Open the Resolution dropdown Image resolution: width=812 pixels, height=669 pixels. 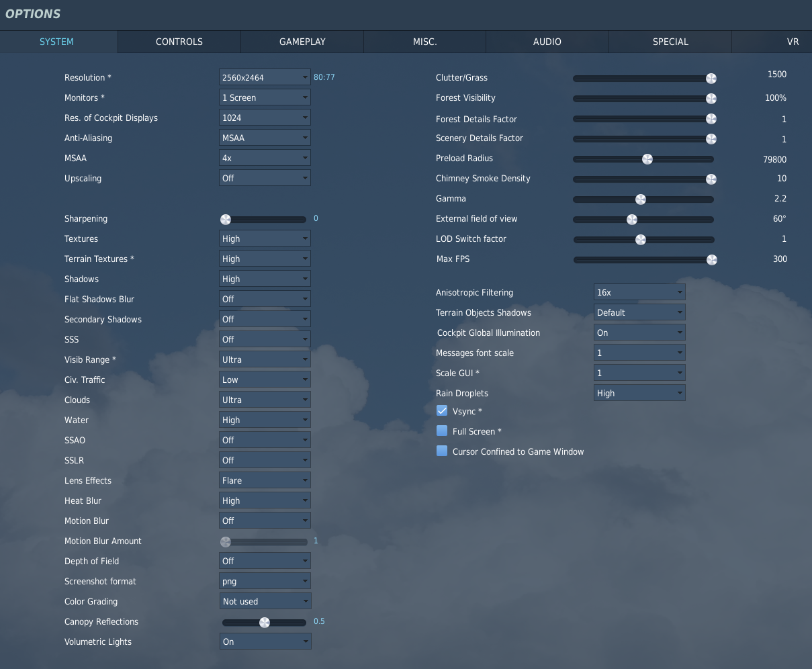pos(265,77)
